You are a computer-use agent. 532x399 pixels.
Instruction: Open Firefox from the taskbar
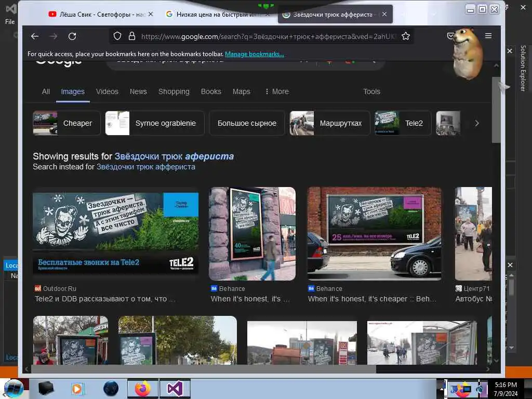(x=143, y=389)
